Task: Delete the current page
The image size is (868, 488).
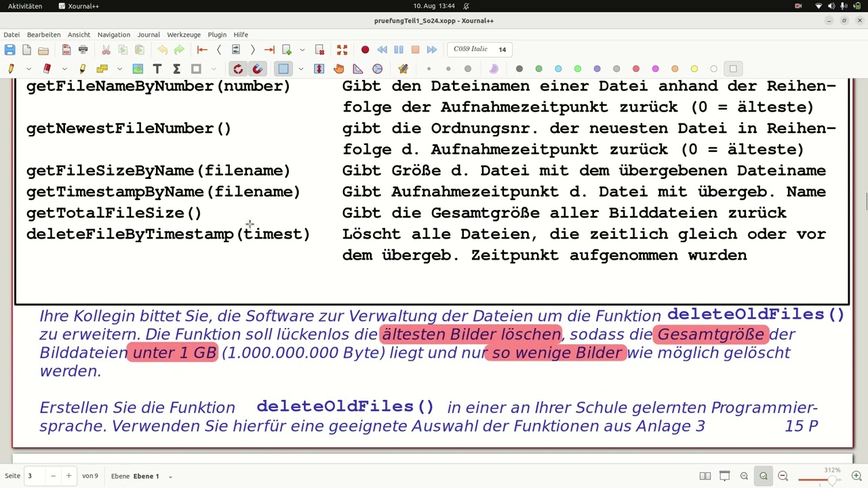Action: [x=319, y=49]
